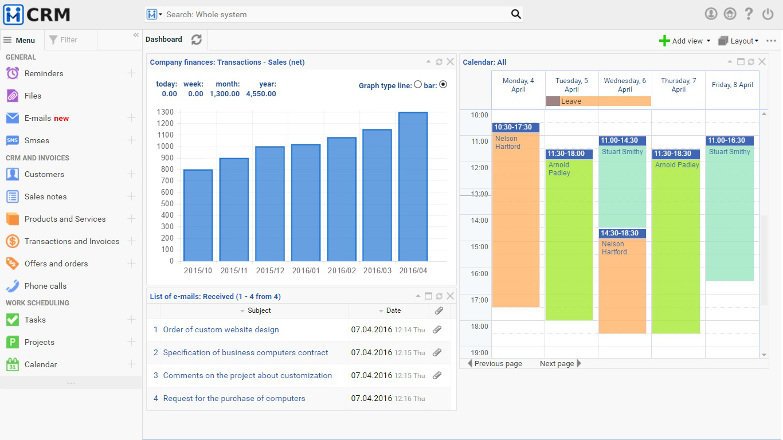Open the Customers module icon

click(x=12, y=174)
